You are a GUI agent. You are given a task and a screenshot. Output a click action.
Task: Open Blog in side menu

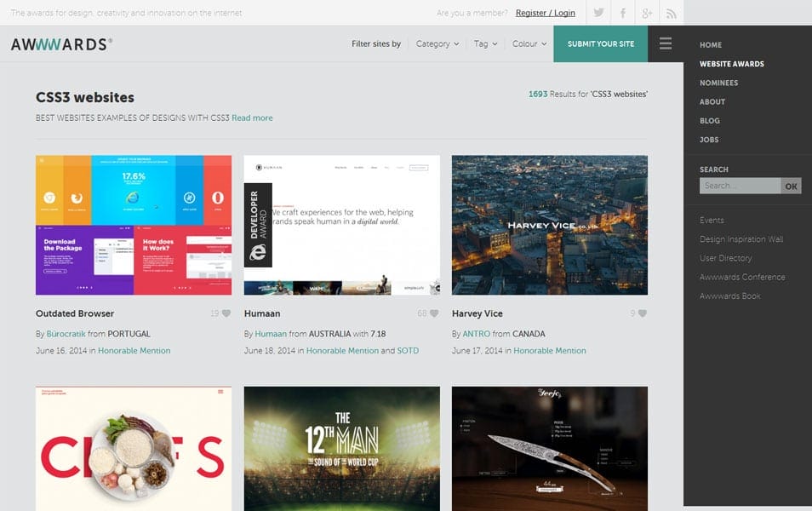point(710,121)
